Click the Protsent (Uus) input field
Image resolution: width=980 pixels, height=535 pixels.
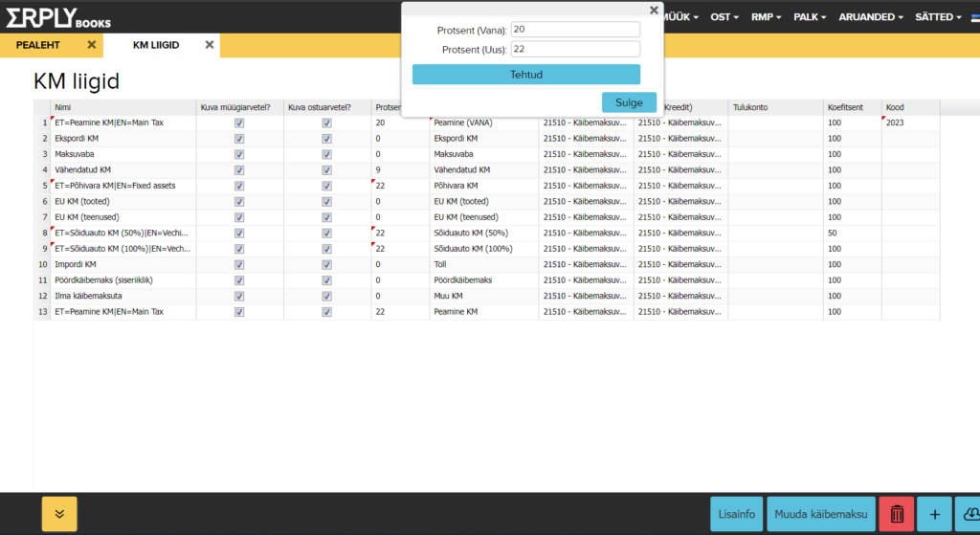[575, 49]
